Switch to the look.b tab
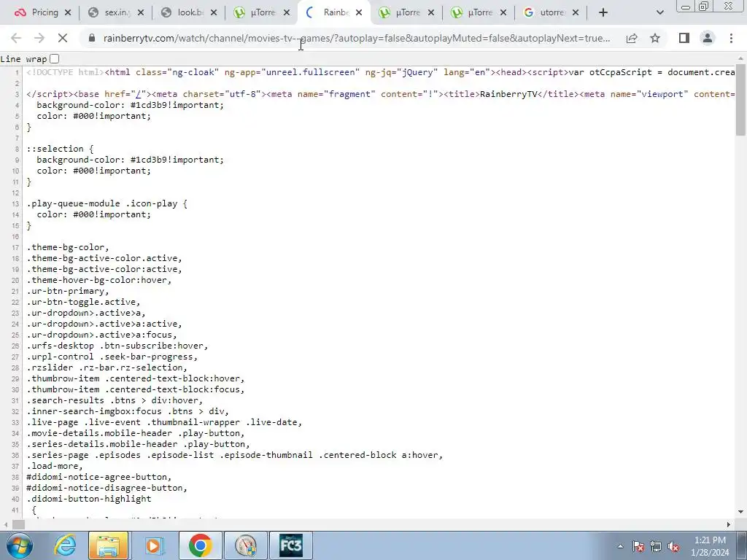 [190, 12]
